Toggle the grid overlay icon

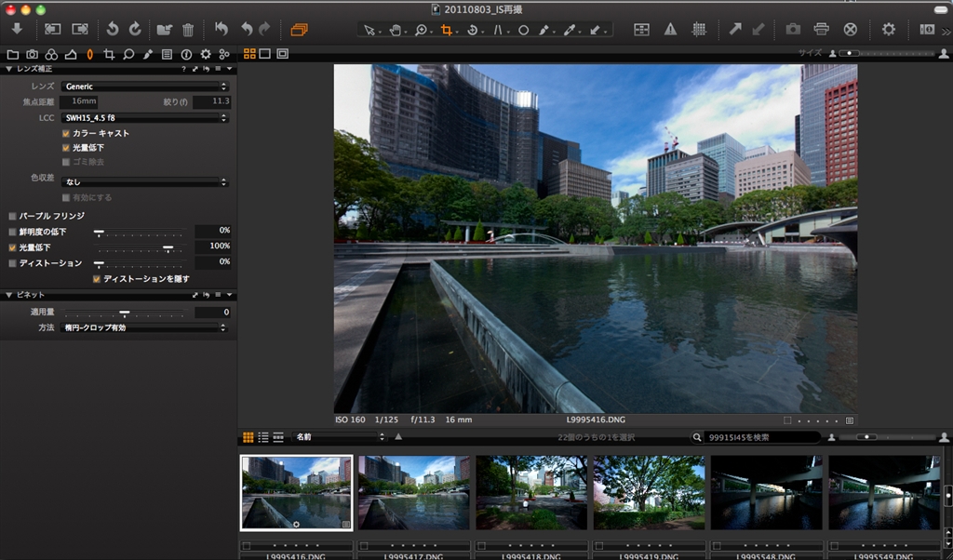[699, 30]
